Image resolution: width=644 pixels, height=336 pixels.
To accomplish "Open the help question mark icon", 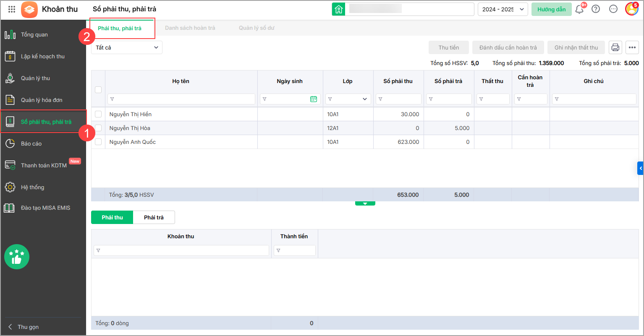I will pos(596,9).
